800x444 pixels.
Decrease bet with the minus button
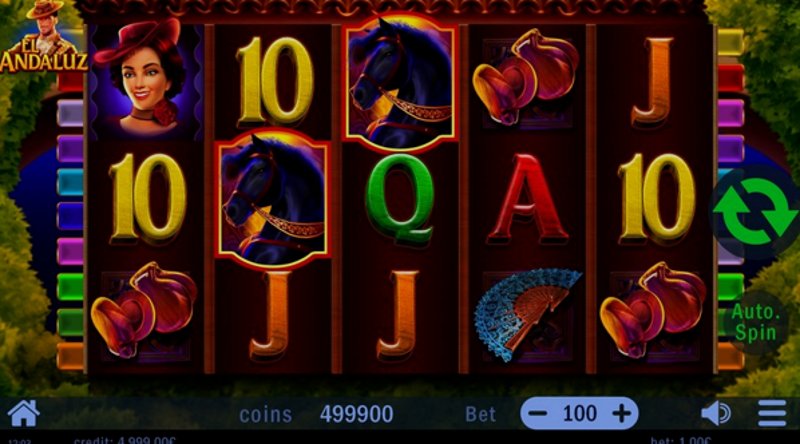537,413
